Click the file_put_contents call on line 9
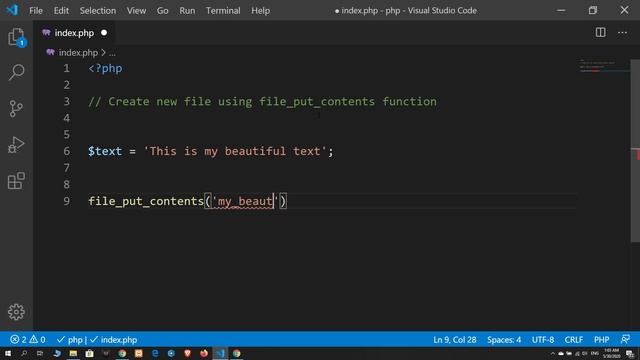This screenshot has height=360, width=640. point(146,201)
